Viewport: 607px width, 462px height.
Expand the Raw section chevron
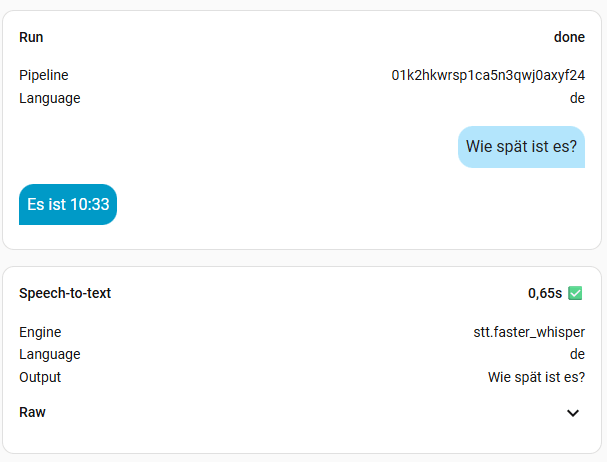[x=573, y=413]
